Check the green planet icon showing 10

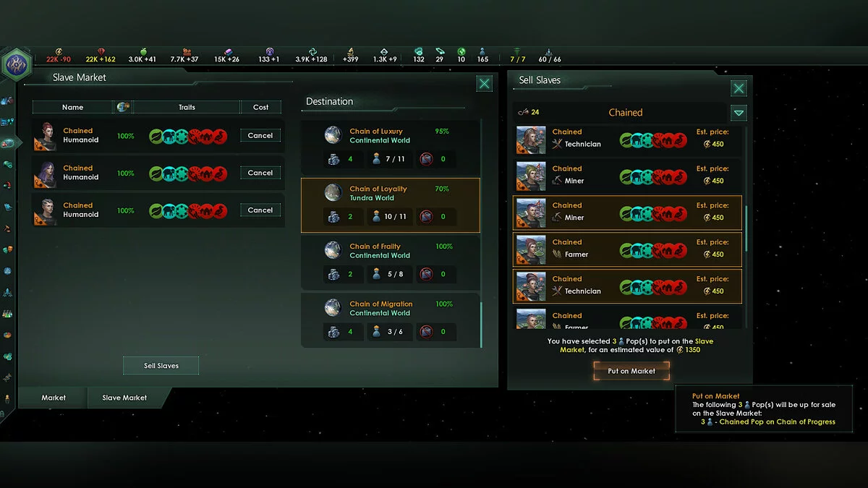click(x=461, y=52)
